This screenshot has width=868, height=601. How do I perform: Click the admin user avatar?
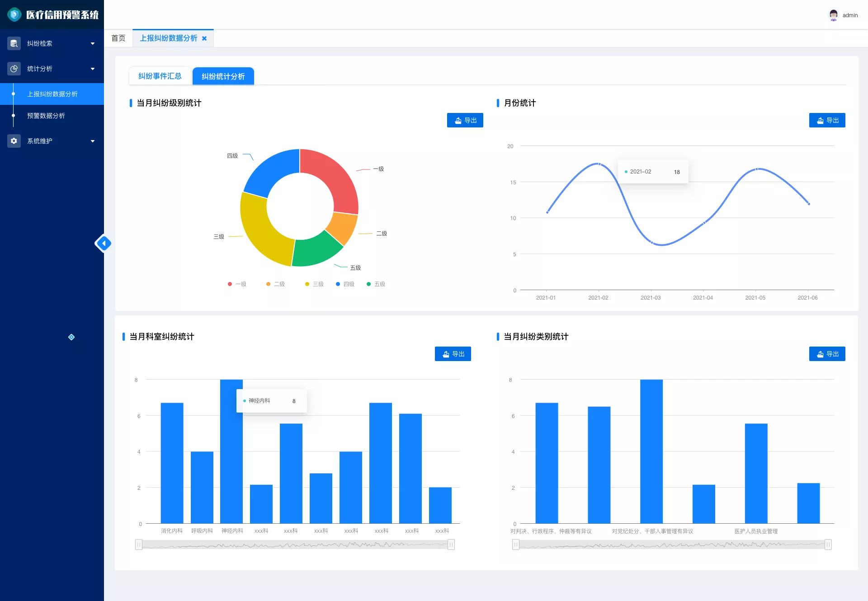834,15
